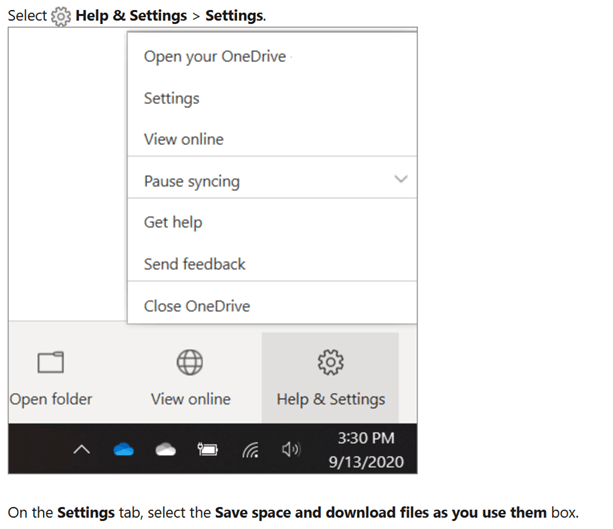Click the Open folder label
The height and width of the screenshot is (529, 613).
(51, 399)
